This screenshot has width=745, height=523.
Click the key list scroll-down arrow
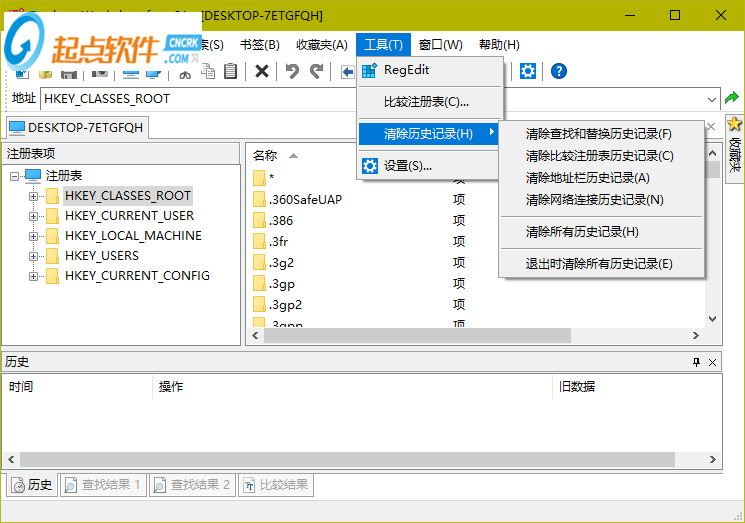click(712, 319)
